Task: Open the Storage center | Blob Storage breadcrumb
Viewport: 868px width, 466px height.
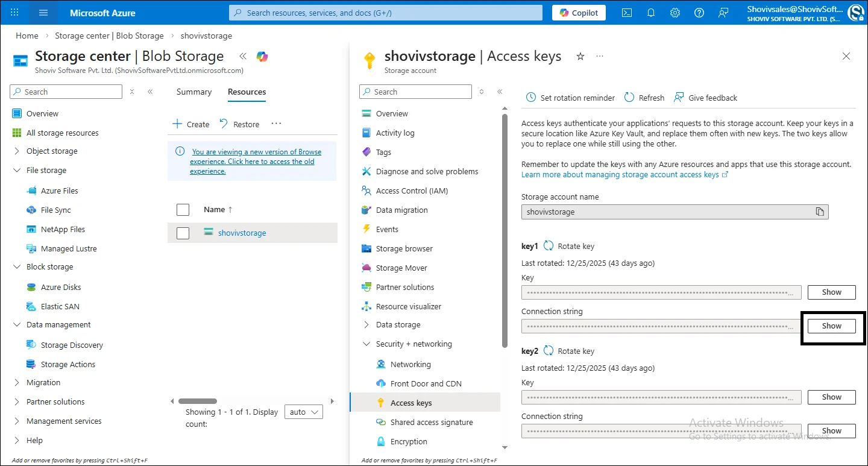Action: pyautogui.click(x=109, y=36)
